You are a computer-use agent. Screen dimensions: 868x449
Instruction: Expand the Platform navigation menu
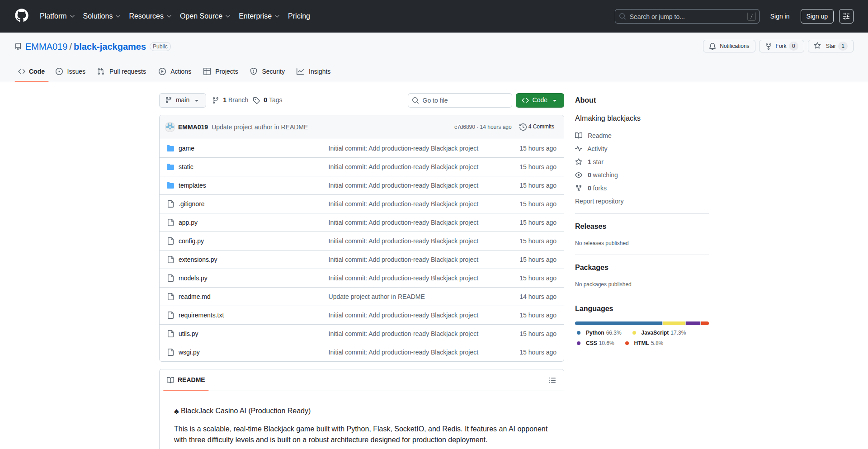point(57,16)
